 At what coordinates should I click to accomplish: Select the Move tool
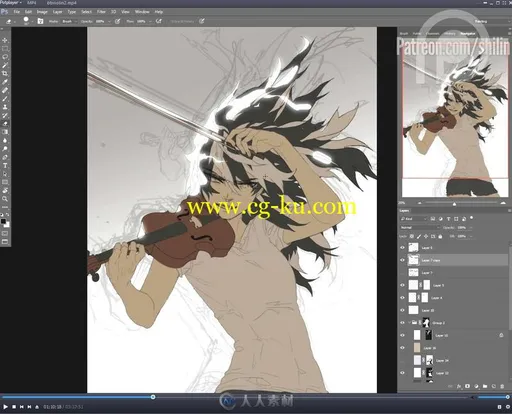coord(5,40)
